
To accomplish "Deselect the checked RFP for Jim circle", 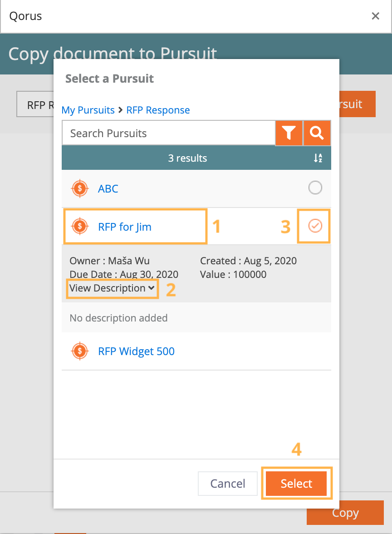I will tap(315, 226).
